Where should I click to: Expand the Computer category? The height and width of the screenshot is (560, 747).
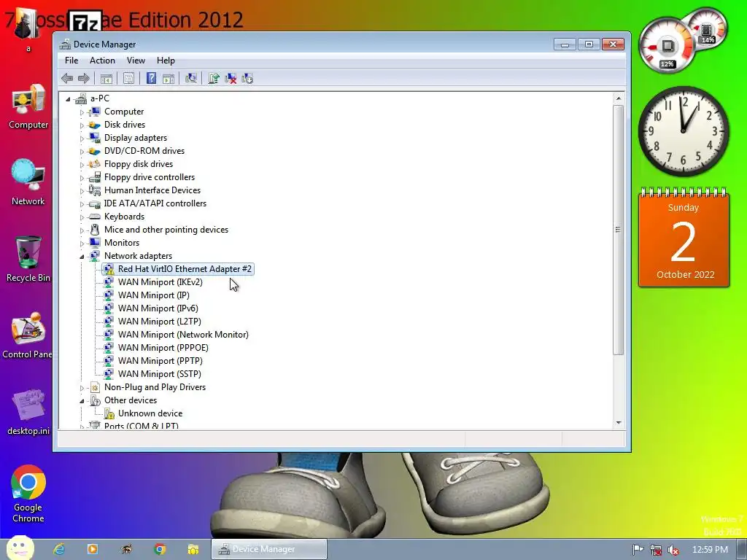click(82, 112)
